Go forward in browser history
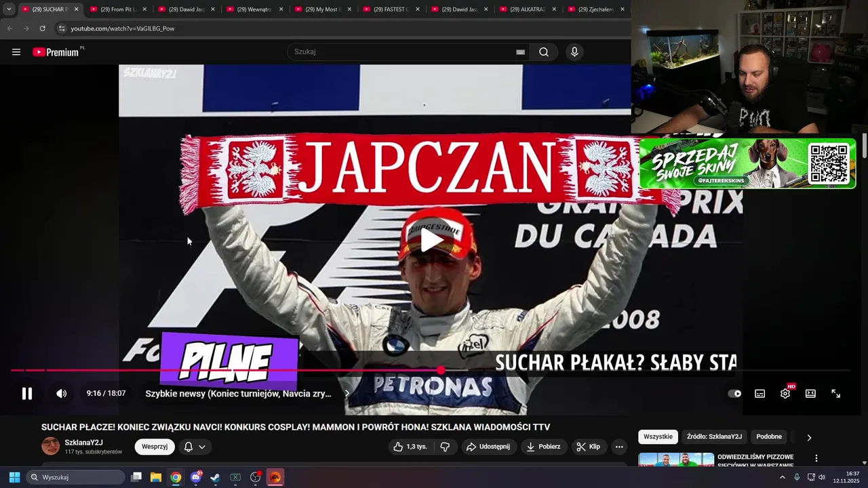868x488 pixels. (26, 28)
